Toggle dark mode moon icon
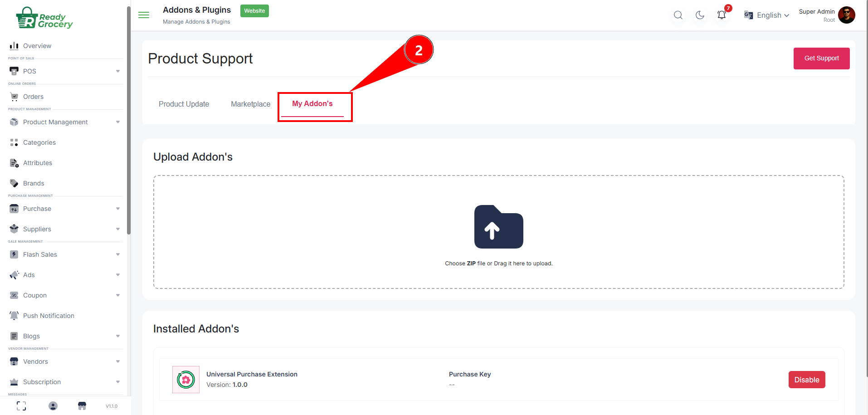868x415 pixels. [700, 15]
